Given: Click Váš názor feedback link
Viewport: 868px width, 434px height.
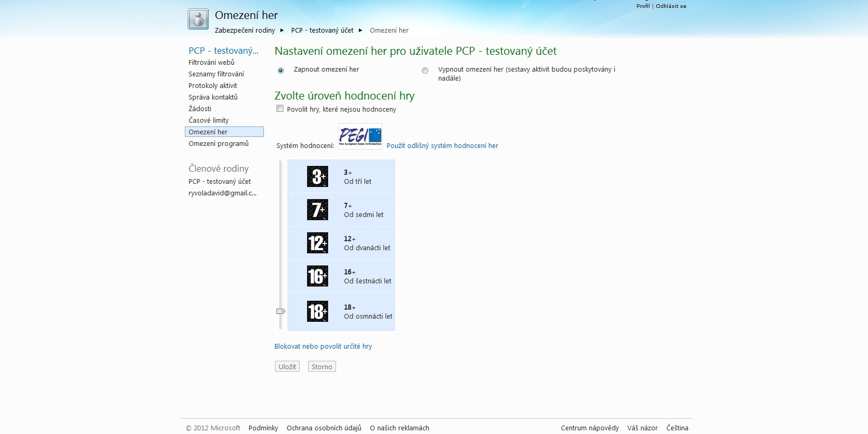Looking at the screenshot, I should [x=643, y=428].
